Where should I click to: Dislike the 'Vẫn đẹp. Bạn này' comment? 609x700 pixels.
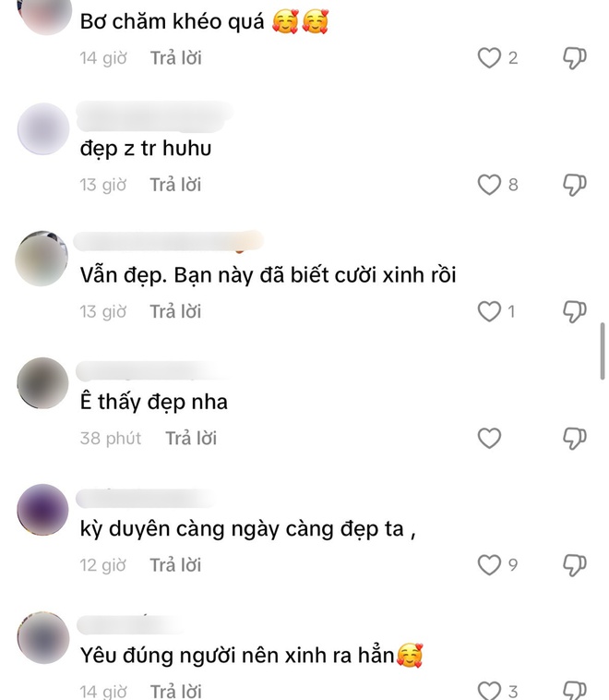[574, 311]
